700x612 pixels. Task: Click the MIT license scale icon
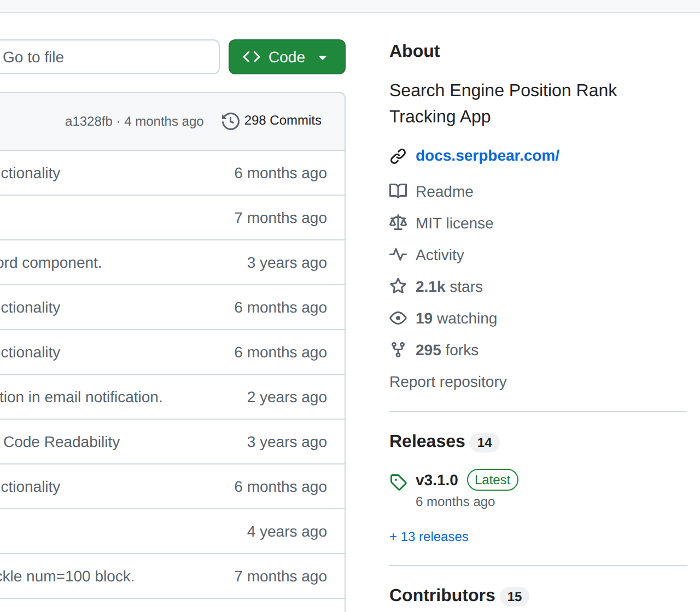point(398,223)
